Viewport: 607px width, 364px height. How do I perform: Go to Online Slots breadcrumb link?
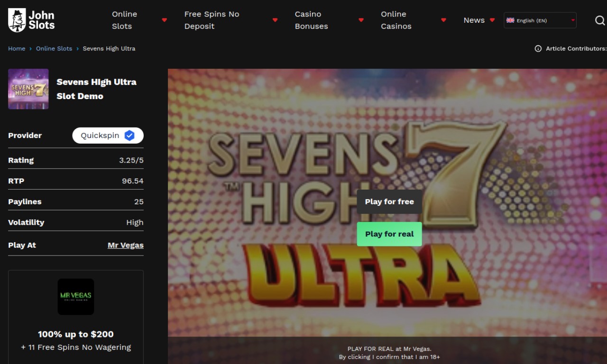54,48
